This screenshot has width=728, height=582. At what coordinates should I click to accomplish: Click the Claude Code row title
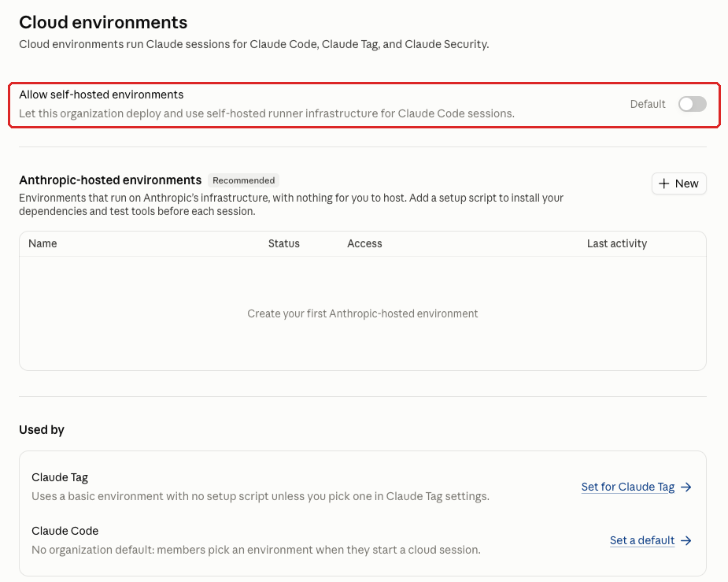click(65, 531)
